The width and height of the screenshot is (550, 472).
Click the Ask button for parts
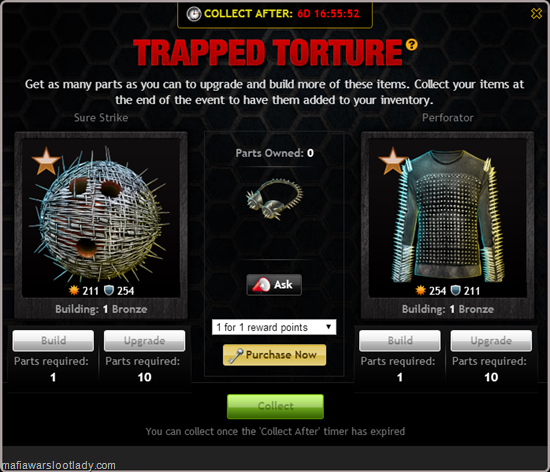tap(274, 285)
